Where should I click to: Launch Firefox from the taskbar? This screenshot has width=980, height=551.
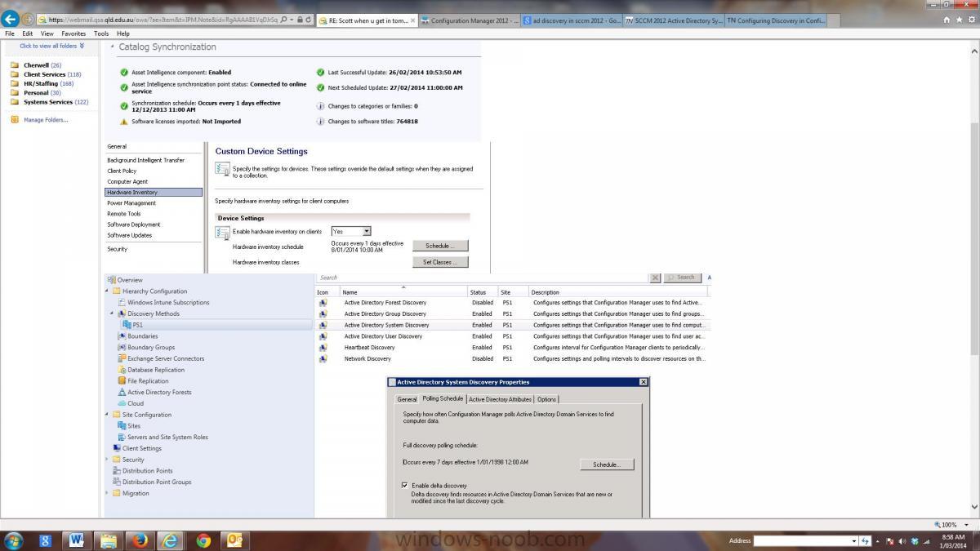point(140,540)
